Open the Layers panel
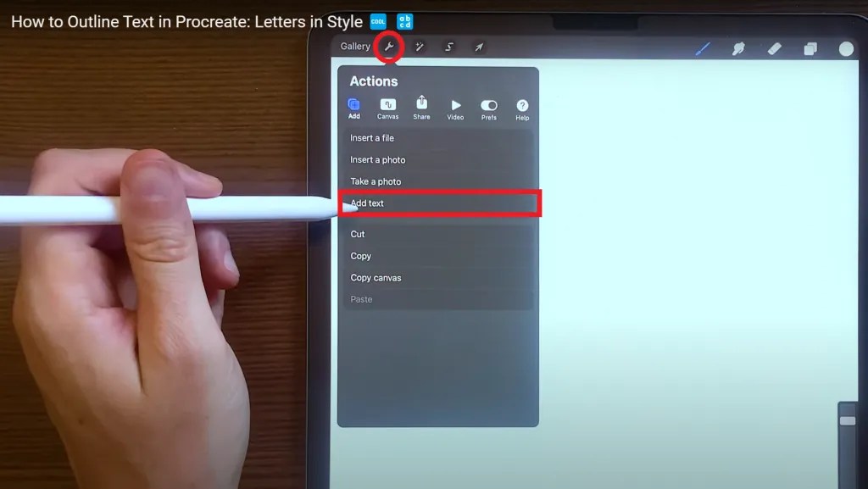 810,49
